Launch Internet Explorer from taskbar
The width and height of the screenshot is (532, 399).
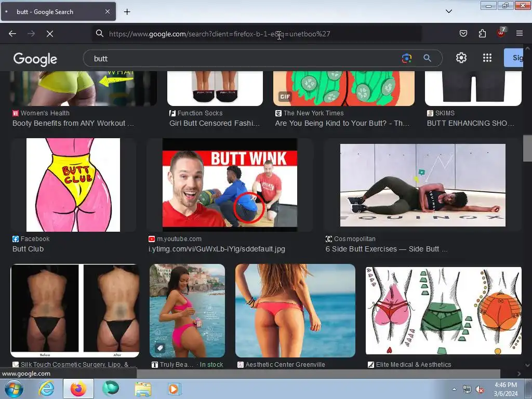click(46, 389)
